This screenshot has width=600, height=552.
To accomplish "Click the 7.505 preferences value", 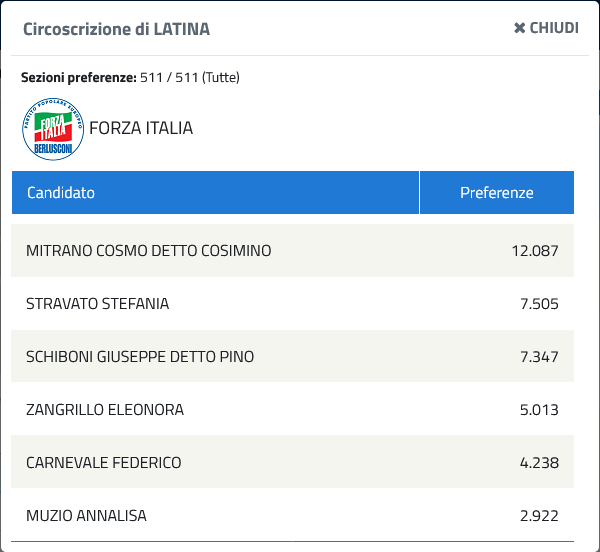I will coord(539,304).
